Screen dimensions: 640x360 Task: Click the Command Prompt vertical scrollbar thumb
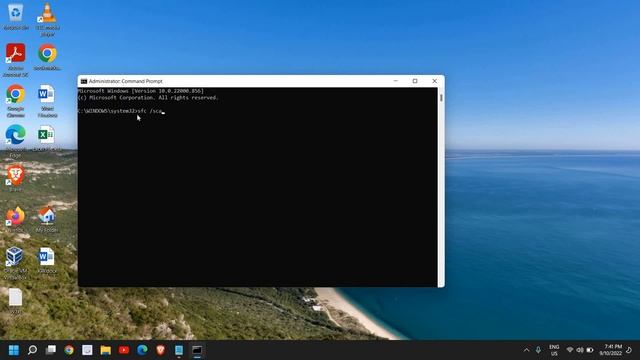pyautogui.click(x=441, y=98)
